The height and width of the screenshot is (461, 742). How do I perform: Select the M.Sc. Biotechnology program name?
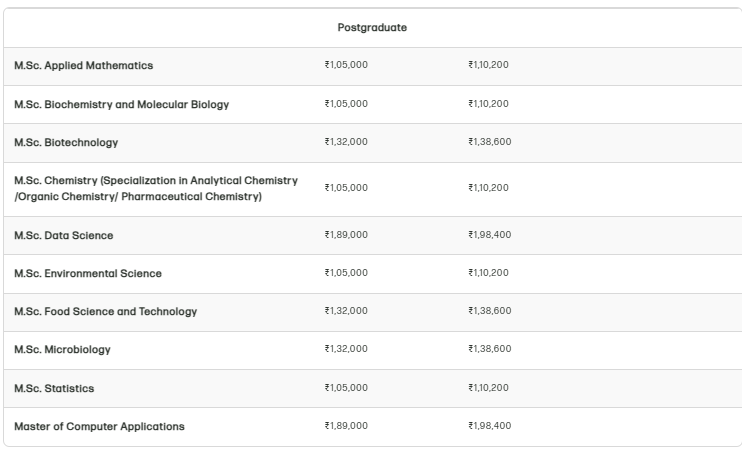pos(66,142)
